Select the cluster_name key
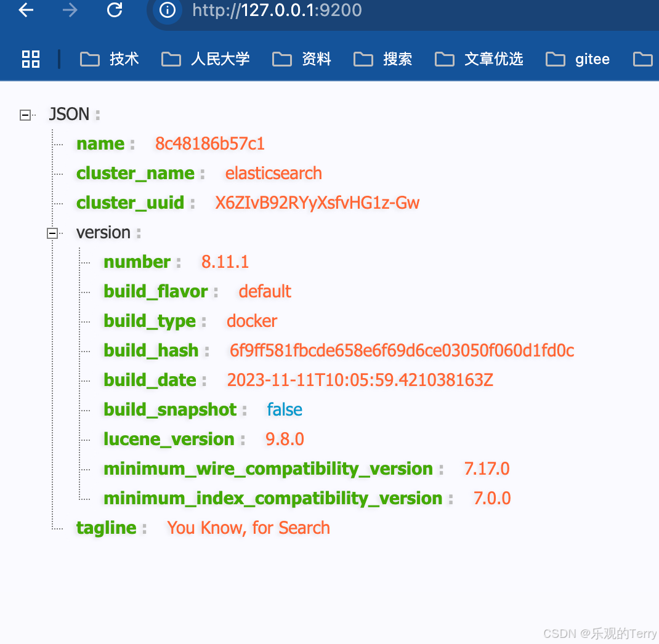The image size is (659, 644). (x=135, y=173)
